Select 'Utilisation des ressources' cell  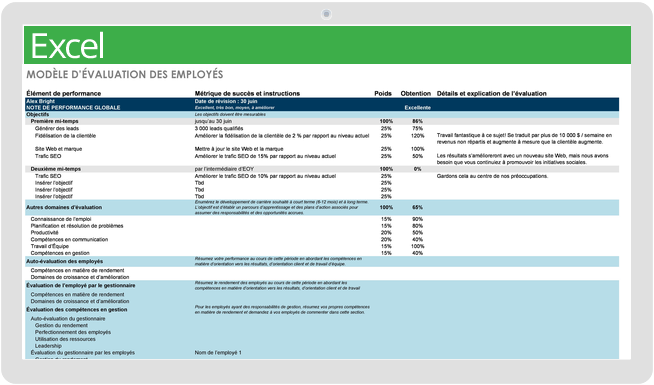pyautogui.click(x=65, y=339)
